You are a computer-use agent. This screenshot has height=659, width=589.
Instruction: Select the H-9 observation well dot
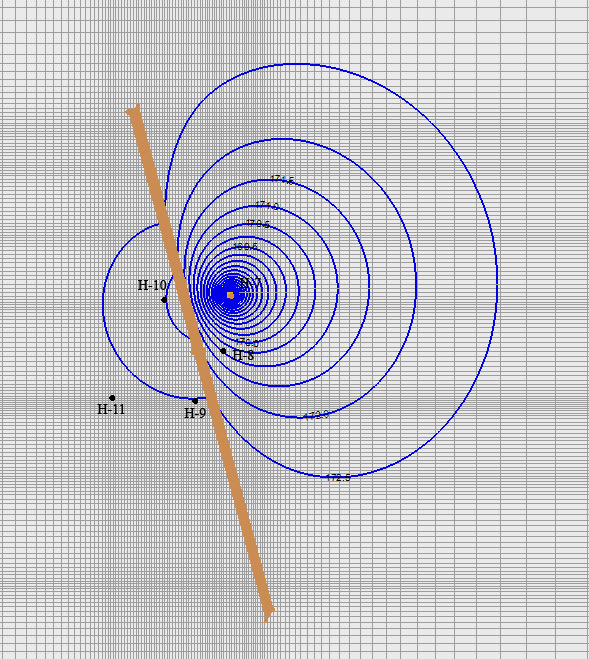(195, 401)
